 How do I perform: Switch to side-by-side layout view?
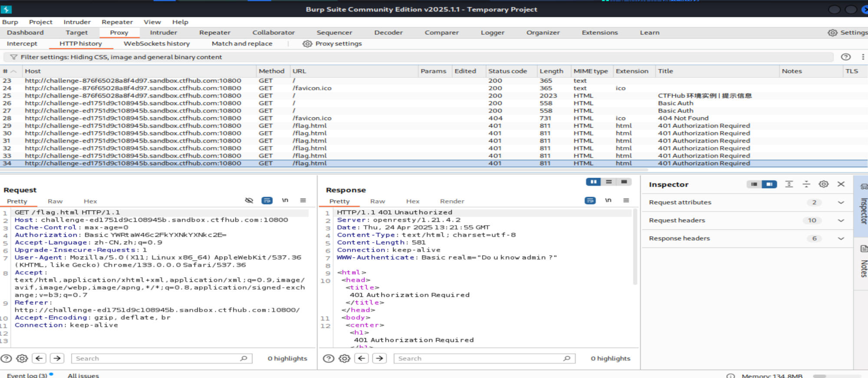pos(593,182)
